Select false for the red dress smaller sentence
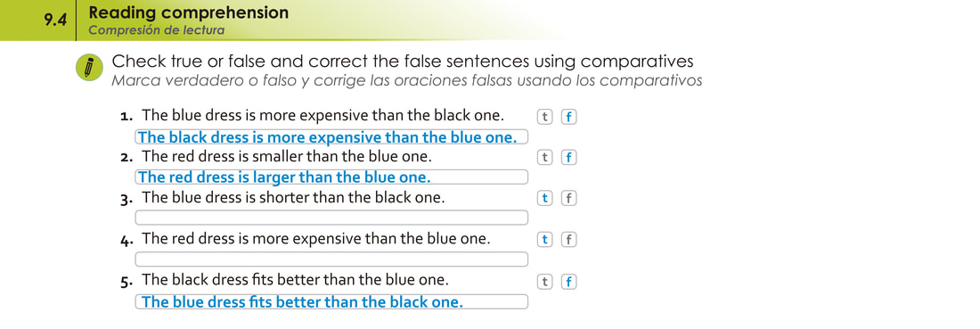The image size is (980, 329). click(568, 158)
